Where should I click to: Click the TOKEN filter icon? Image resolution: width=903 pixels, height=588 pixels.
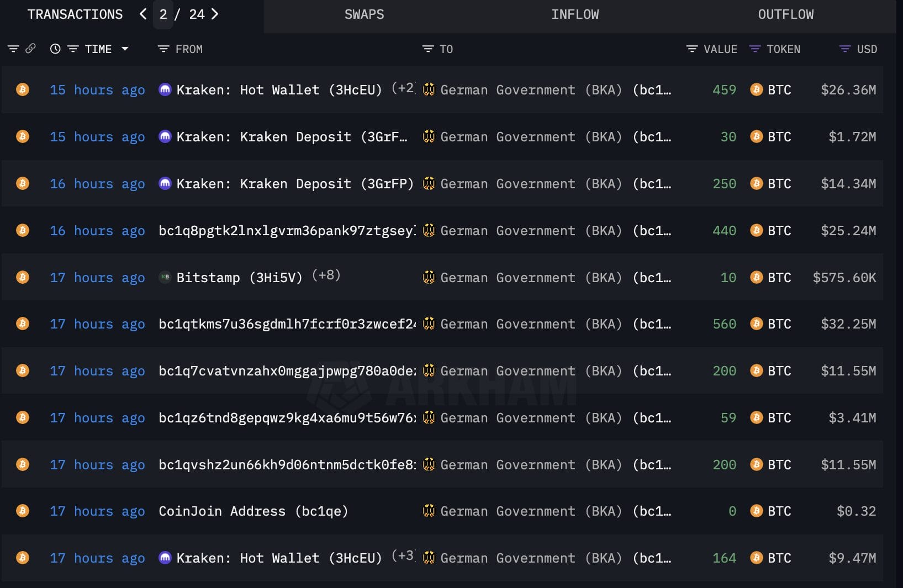coord(754,50)
